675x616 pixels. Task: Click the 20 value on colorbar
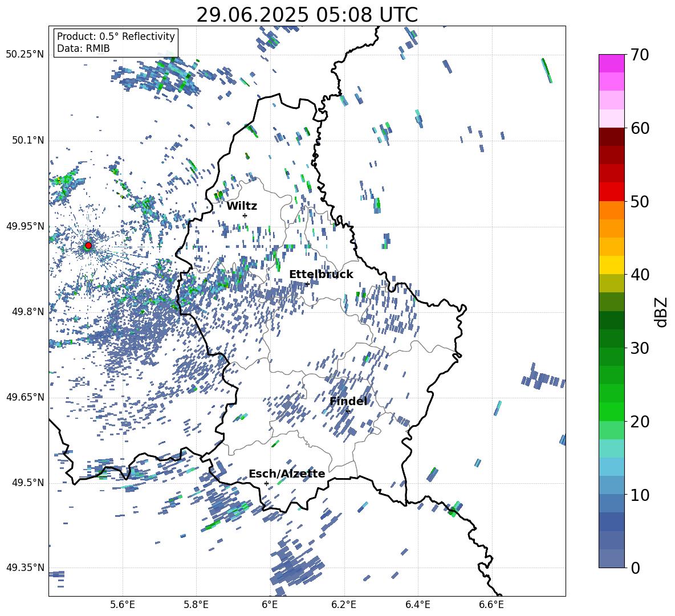[x=640, y=422]
